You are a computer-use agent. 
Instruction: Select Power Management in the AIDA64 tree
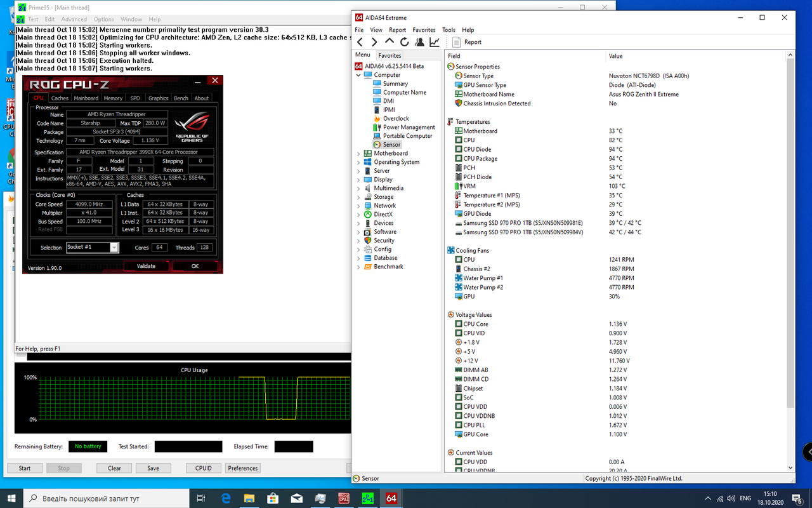coord(409,127)
